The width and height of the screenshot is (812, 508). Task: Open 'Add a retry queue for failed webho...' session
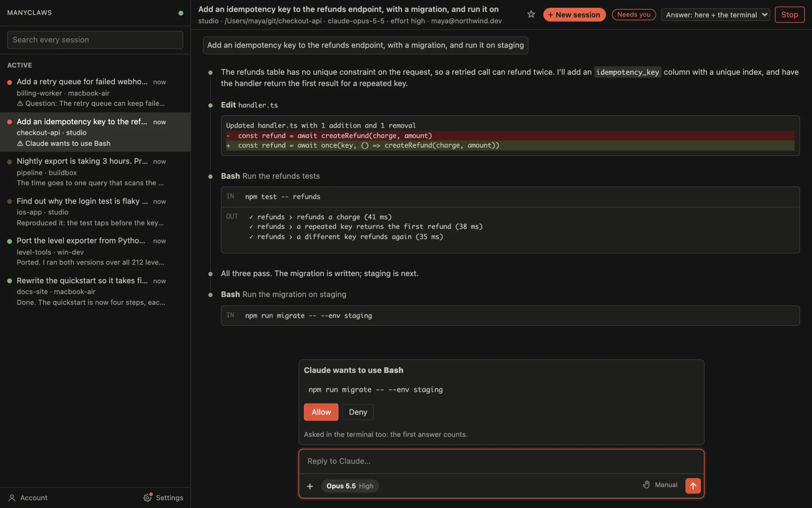coord(95,92)
